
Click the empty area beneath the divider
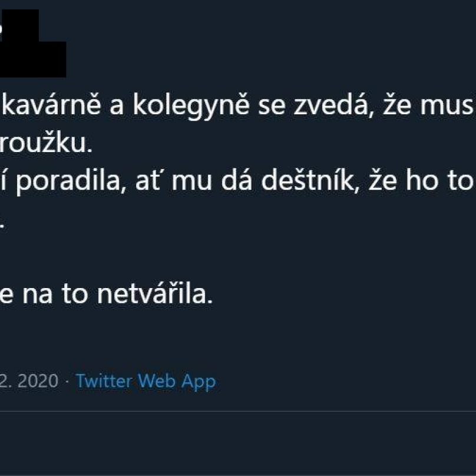[x=238, y=443]
